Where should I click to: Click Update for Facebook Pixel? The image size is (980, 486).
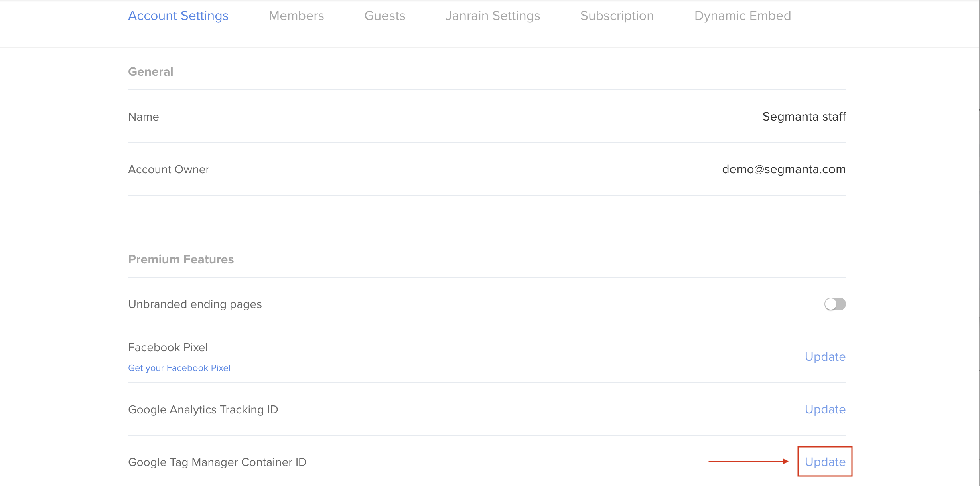point(825,356)
